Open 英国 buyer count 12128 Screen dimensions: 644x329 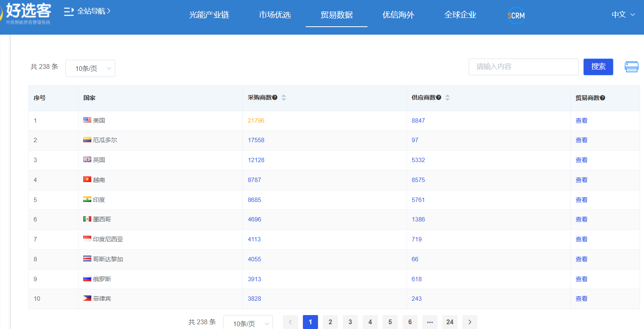click(x=256, y=160)
